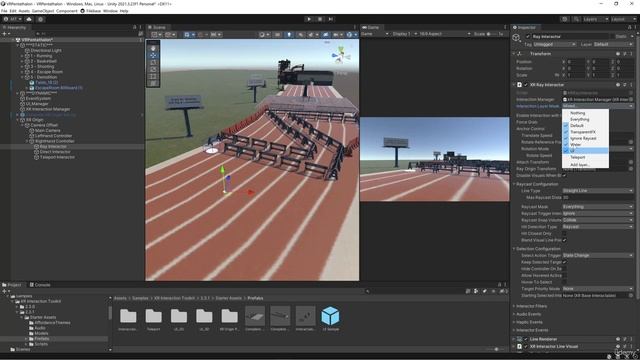The width and height of the screenshot is (640, 360).
Task: Open the UI_2D folder in Project
Action: pyautogui.click(x=179, y=316)
